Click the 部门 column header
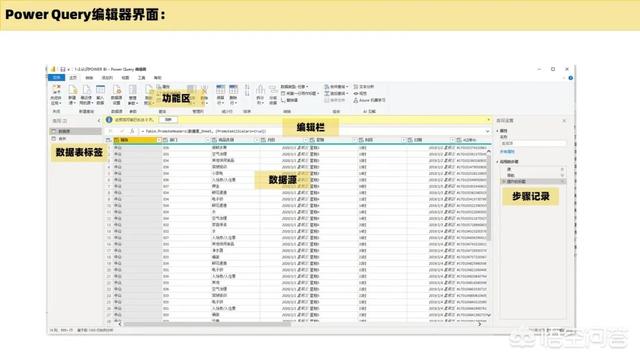Screen dimensions: 640x360 (186, 140)
